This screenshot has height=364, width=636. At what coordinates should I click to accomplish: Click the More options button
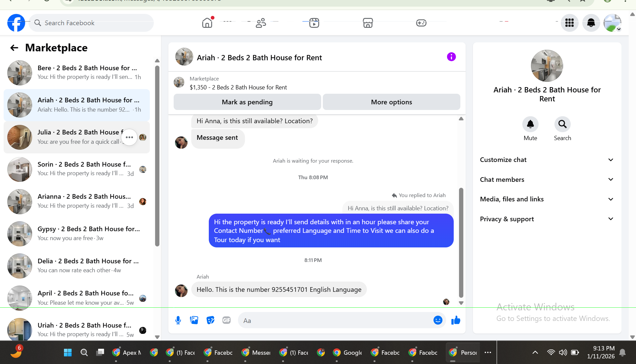(x=391, y=102)
